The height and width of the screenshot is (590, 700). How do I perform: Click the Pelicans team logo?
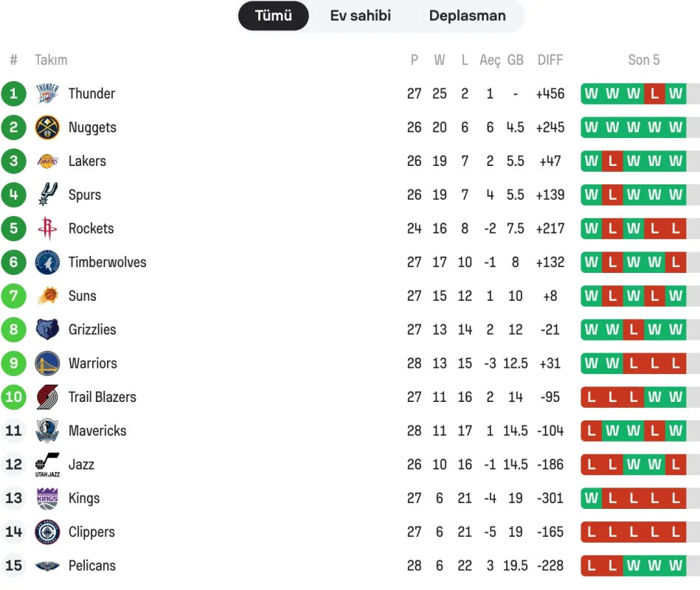[x=47, y=566]
